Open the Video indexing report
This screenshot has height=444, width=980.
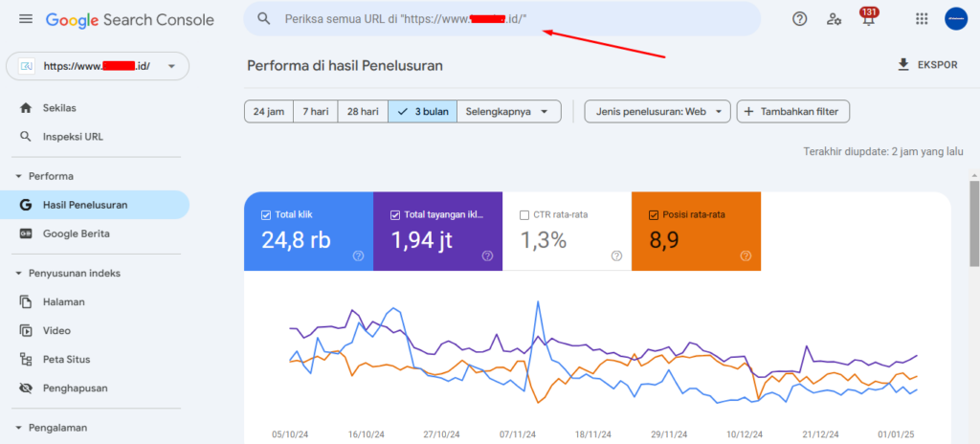coord(95,331)
